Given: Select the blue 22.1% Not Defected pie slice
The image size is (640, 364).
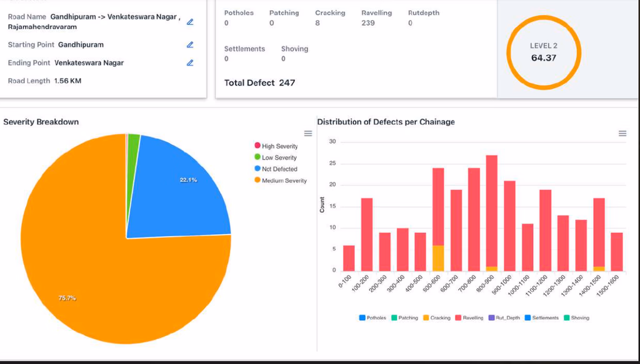Looking at the screenshot, I should [x=179, y=192].
